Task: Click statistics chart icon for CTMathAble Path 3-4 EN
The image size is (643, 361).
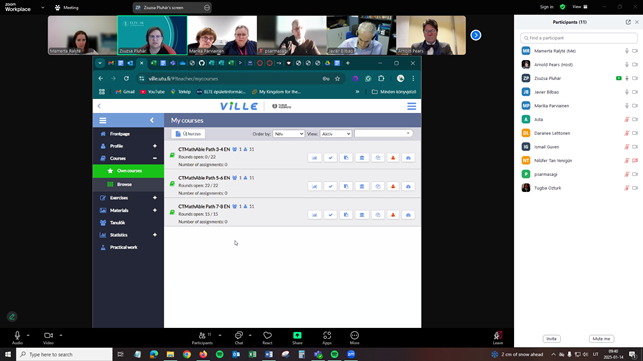Action: tap(315, 158)
